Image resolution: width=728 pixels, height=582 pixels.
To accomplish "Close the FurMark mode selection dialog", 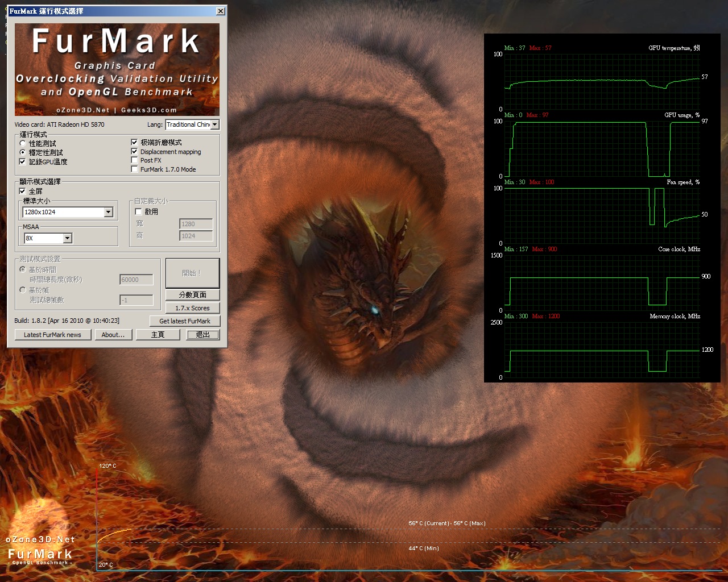I will pyautogui.click(x=221, y=11).
